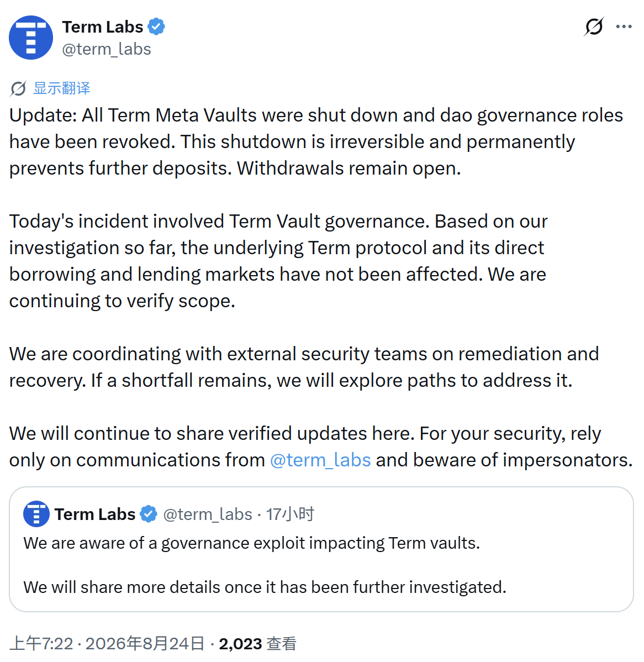644x662 pixels.
Task: Open the Grok icon at top right
Action: tap(594, 27)
